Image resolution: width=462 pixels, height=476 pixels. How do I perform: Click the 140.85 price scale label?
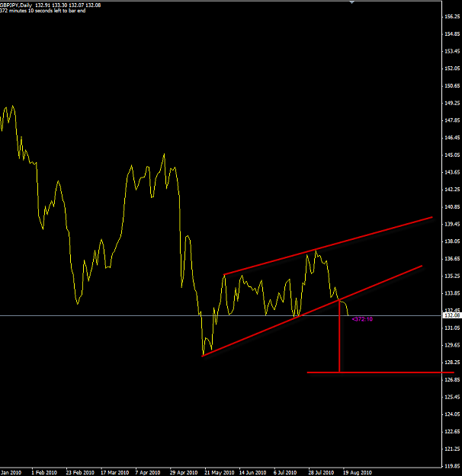[452, 206]
